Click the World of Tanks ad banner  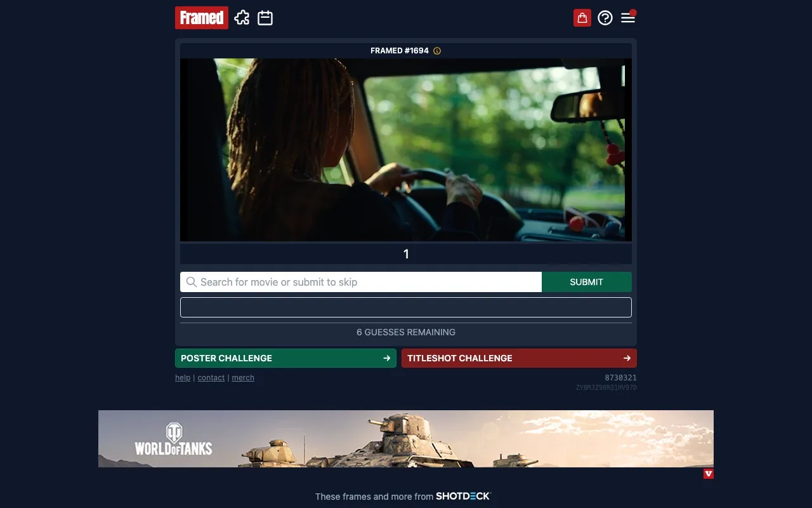pos(406,439)
